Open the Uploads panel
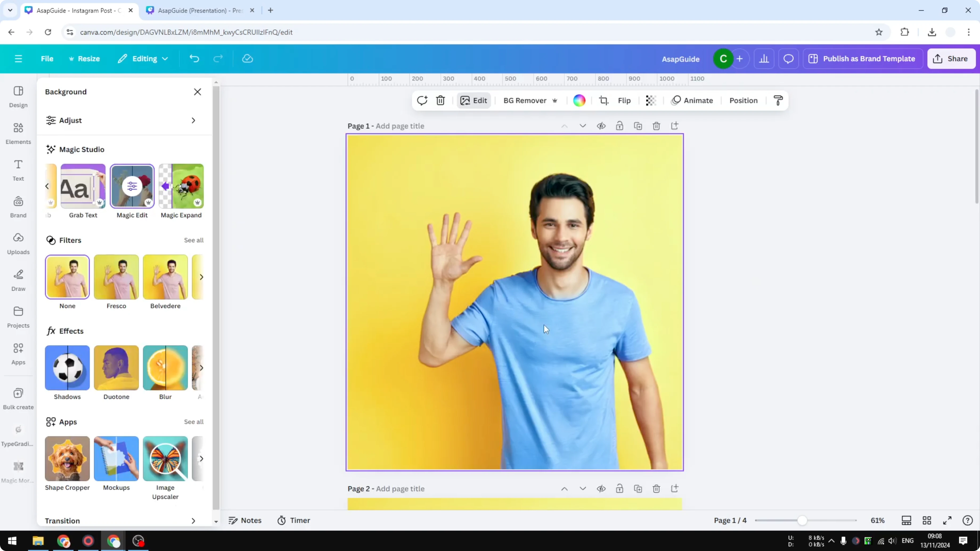The image size is (980, 551). tap(18, 243)
